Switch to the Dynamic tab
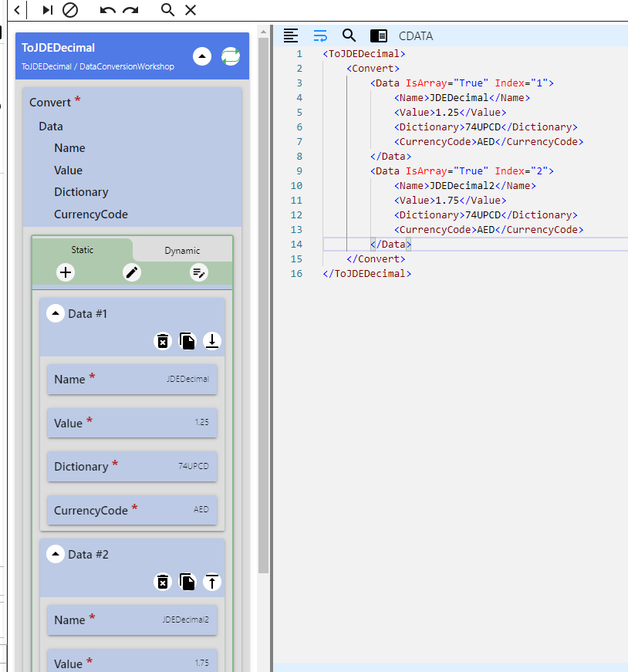628x672 pixels. (x=182, y=251)
